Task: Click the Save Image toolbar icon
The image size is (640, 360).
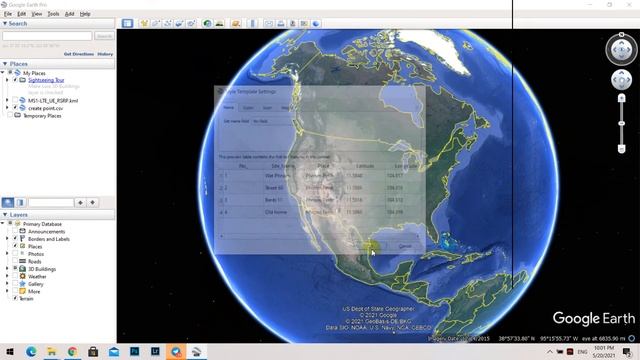Action: pos(292,23)
